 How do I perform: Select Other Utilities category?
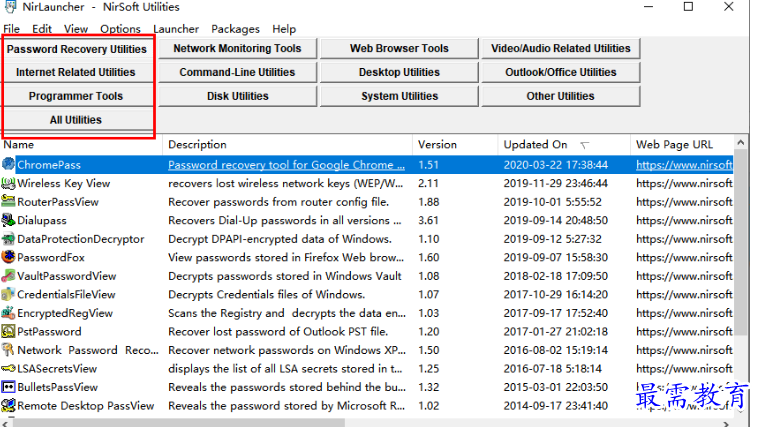[561, 96]
